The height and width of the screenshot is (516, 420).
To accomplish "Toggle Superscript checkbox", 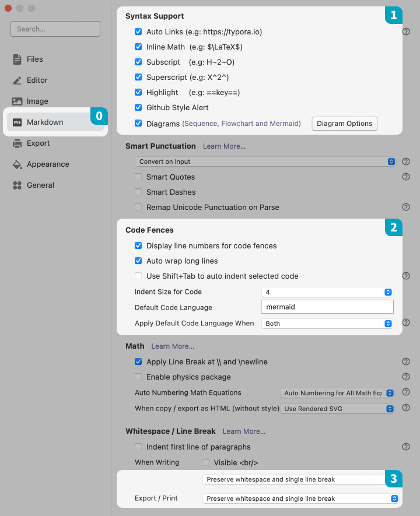I will pos(138,77).
